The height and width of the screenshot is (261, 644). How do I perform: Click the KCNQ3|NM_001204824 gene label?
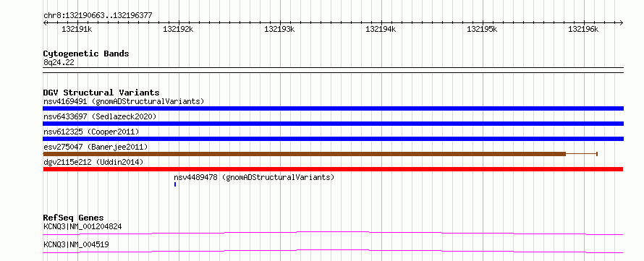pos(82,226)
